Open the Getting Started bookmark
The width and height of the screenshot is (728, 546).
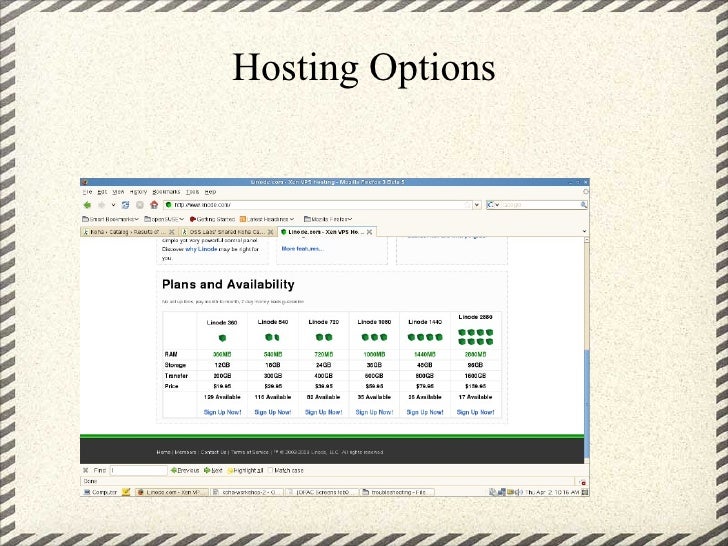tap(213, 219)
